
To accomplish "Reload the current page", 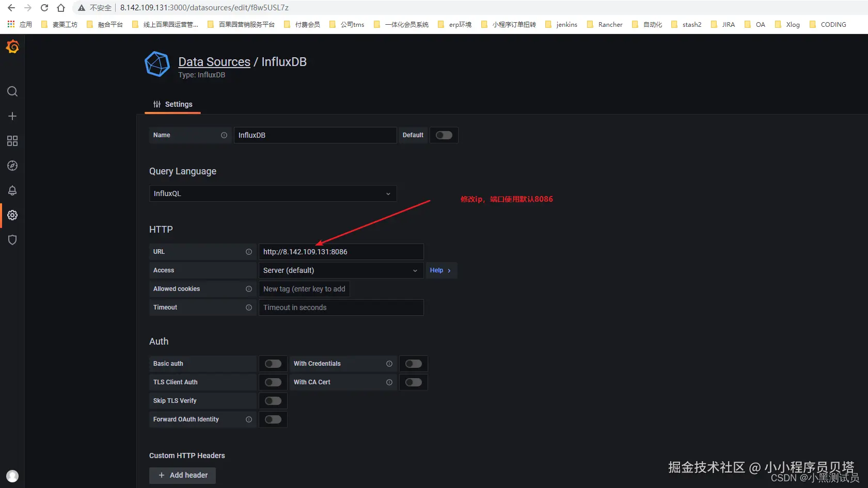I will tap(44, 8).
